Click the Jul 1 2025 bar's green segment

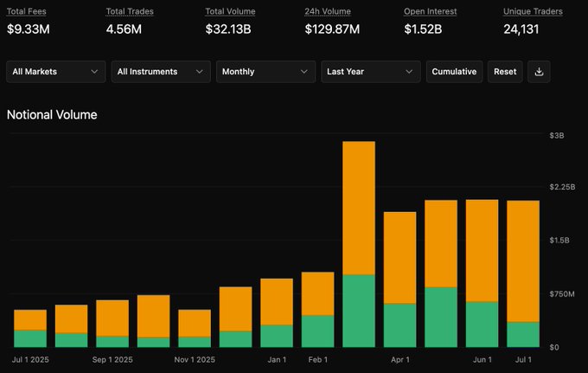pos(30,339)
